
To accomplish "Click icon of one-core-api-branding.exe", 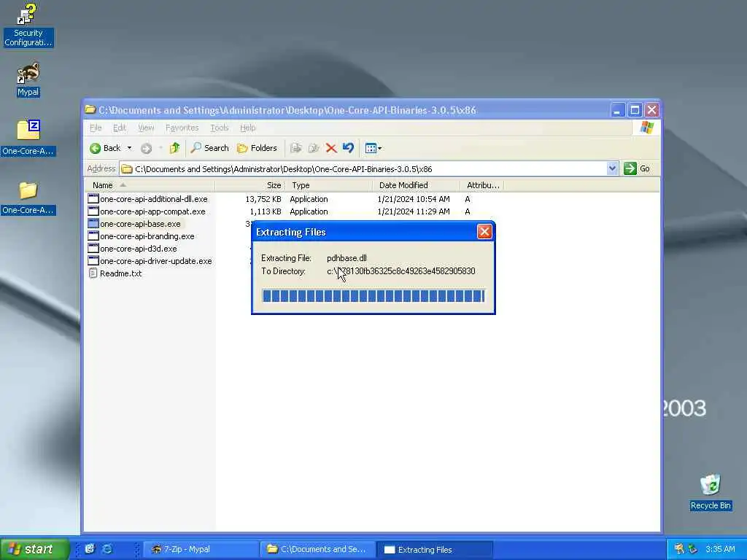I will (93, 236).
